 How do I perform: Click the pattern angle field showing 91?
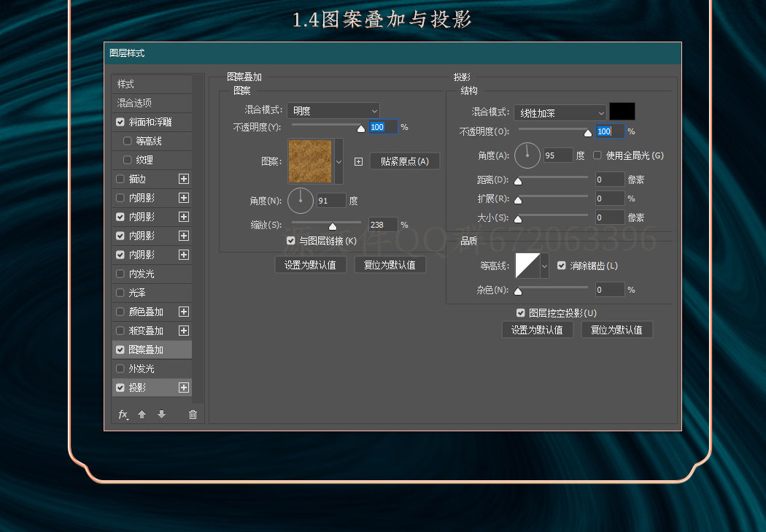[x=331, y=201]
